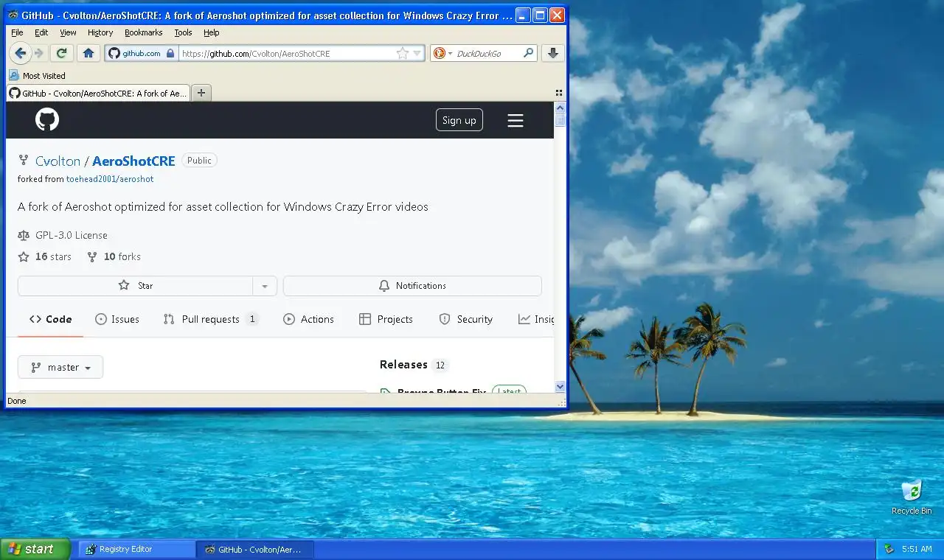Image resolution: width=944 pixels, height=560 pixels.
Task: Open the Tools menu
Action: (183, 32)
